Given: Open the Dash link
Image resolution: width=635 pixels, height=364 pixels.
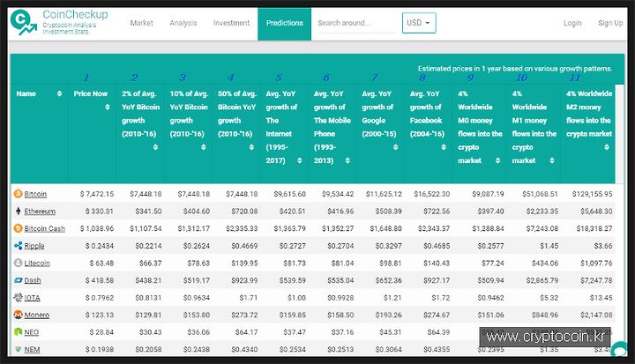Looking at the screenshot, I should pyautogui.click(x=33, y=280).
